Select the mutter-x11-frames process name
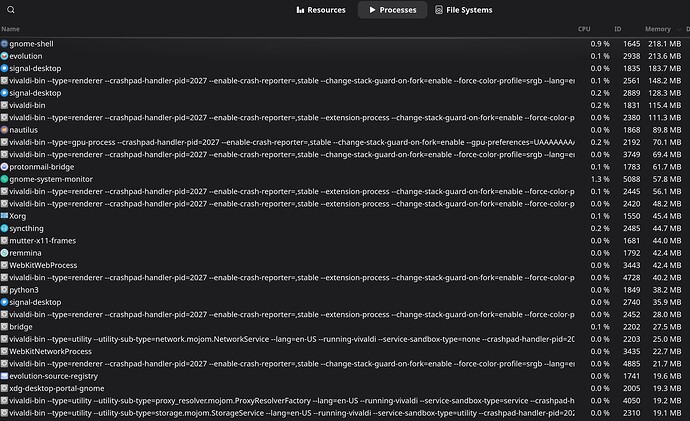This screenshot has height=421, width=690. coord(43,241)
